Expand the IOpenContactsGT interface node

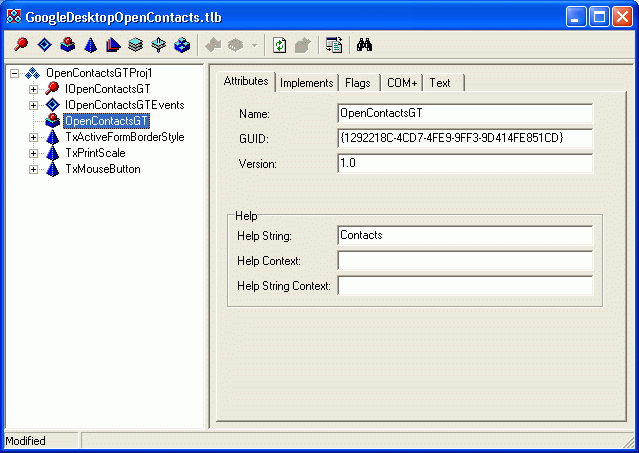click(x=33, y=89)
